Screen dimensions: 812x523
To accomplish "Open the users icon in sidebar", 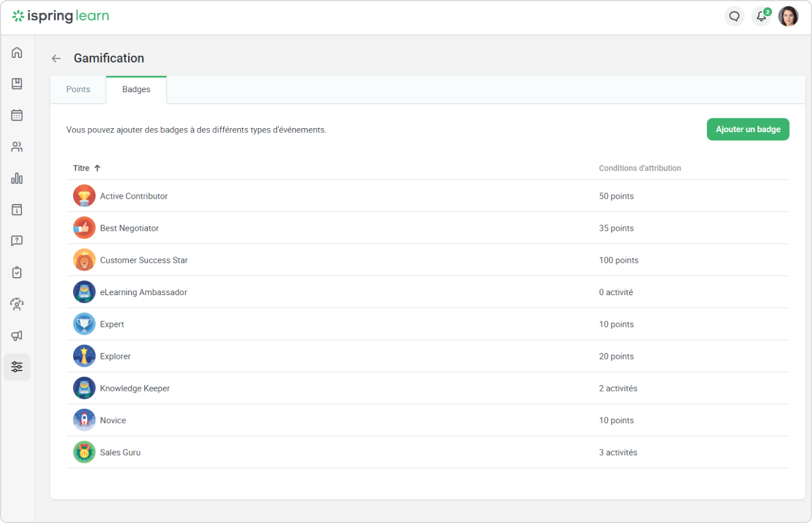I will coord(17,147).
